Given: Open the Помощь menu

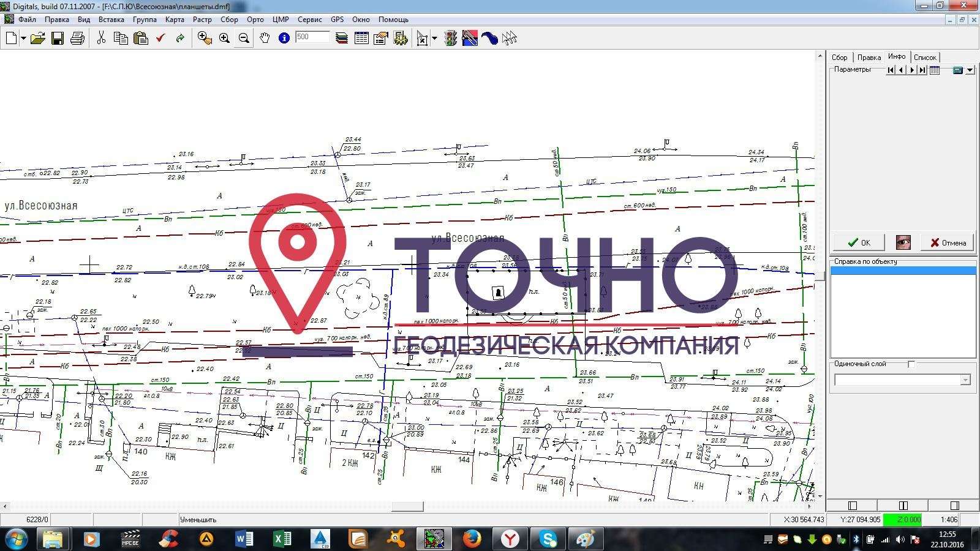Looking at the screenshot, I should (x=393, y=20).
